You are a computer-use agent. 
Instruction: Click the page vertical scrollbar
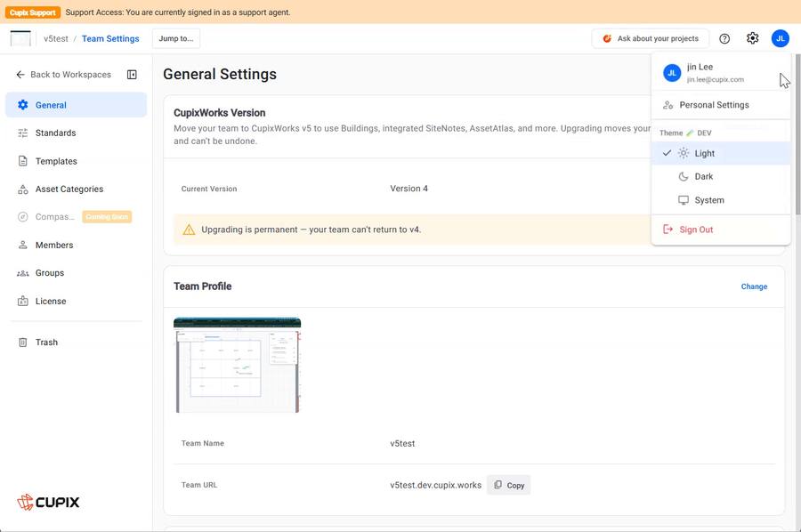point(798,133)
